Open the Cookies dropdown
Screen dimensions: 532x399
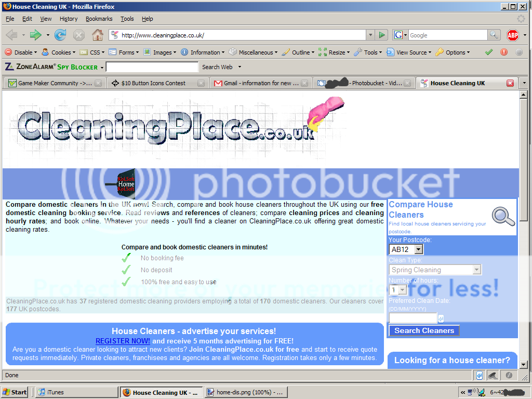[58, 52]
